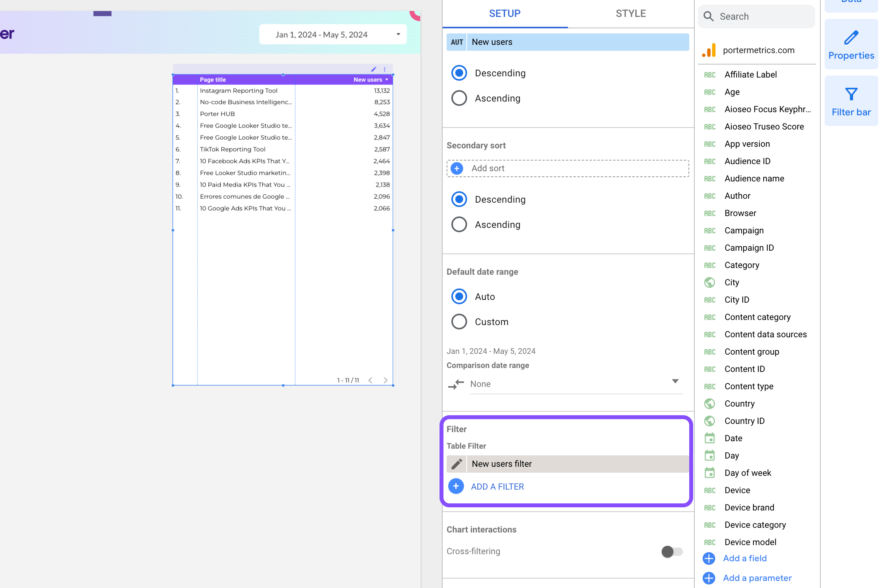Click the plus icon for Add a field
Viewport: 883px width, 588px height.
709,558
